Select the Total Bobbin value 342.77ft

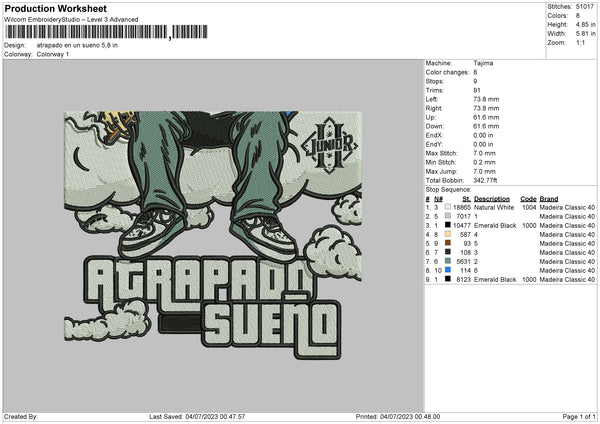point(485,180)
